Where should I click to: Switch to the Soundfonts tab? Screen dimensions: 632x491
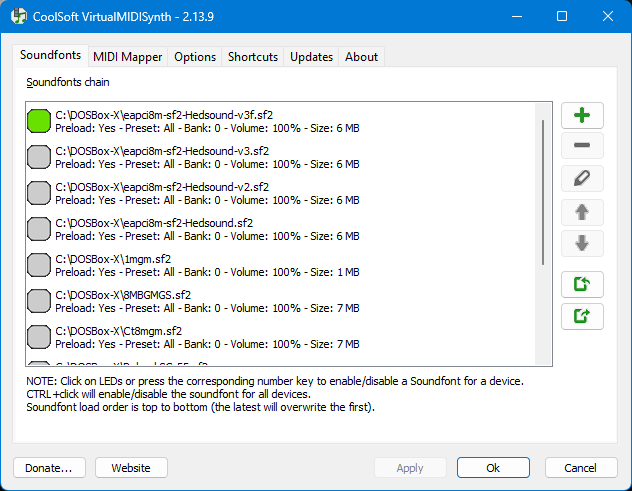coord(50,55)
